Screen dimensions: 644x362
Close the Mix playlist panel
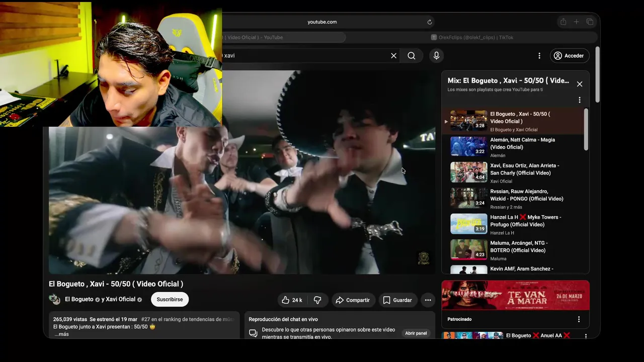(x=580, y=84)
